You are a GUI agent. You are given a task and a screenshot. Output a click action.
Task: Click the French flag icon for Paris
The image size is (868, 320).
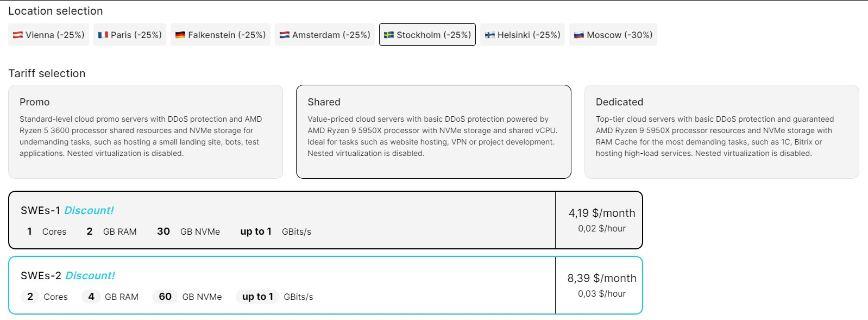point(103,35)
